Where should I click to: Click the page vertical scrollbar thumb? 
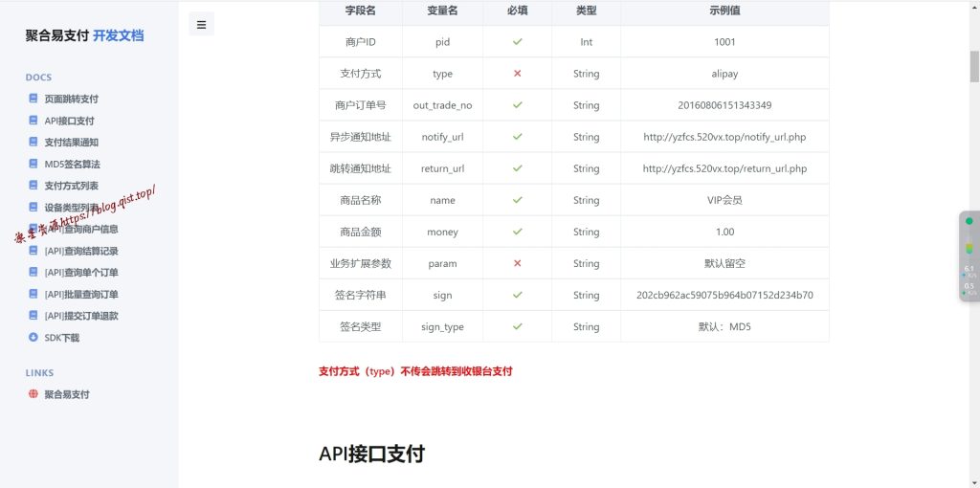coord(974,67)
